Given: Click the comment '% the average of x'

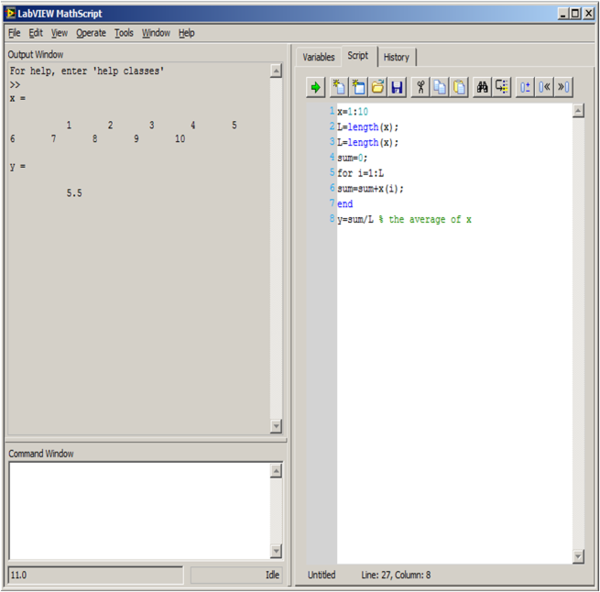Looking at the screenshot, I should pos(425,220).
